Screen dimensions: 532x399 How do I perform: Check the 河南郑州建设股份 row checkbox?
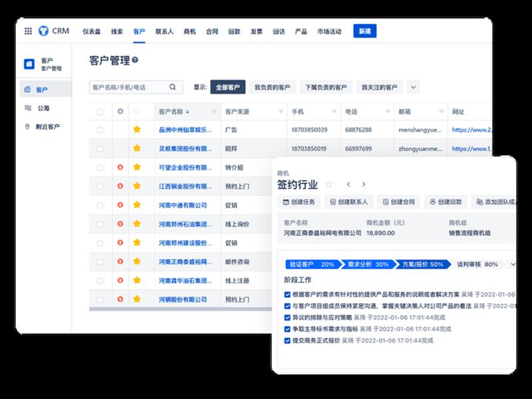coord(100,243)
